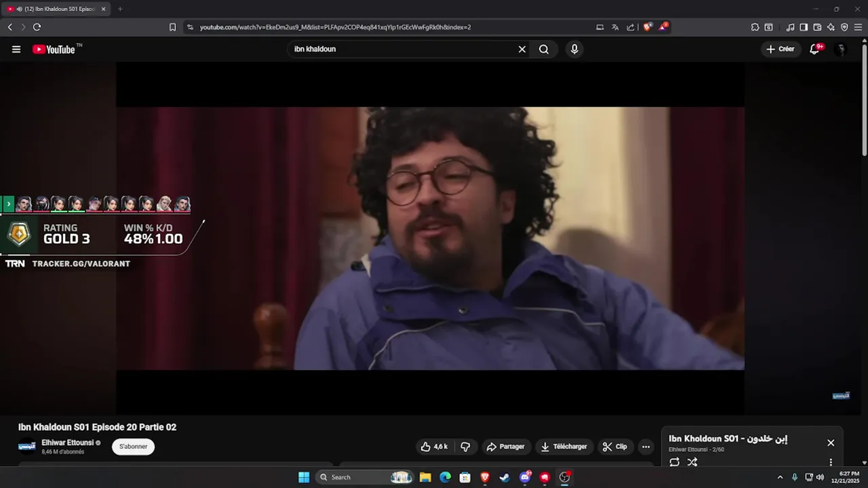Go back in browser
The height and width of the screenshot is (488, 868).
[x=9, y=27]
